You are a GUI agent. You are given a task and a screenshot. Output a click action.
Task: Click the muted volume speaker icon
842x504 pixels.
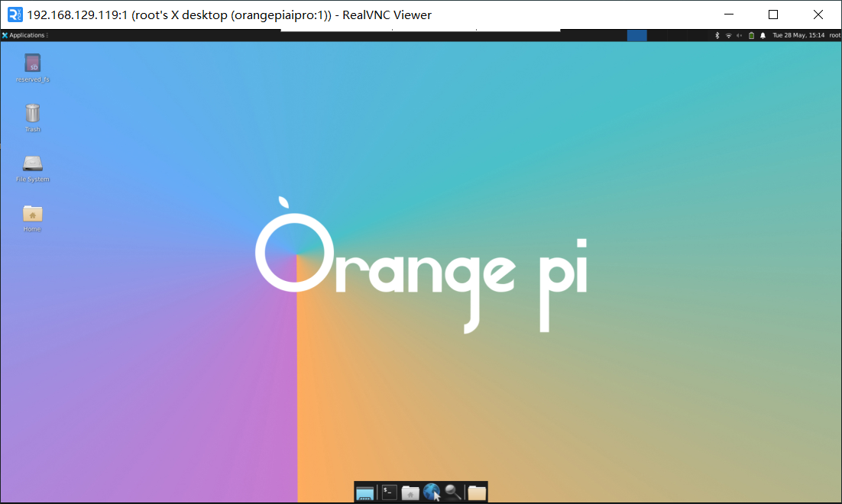point(740,35)
